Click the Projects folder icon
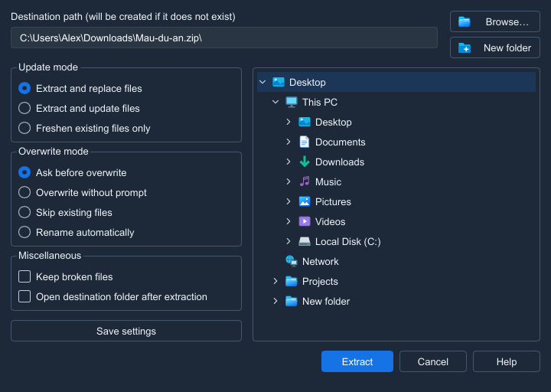Viewport: 551px width, 392px height. (292, 281)
